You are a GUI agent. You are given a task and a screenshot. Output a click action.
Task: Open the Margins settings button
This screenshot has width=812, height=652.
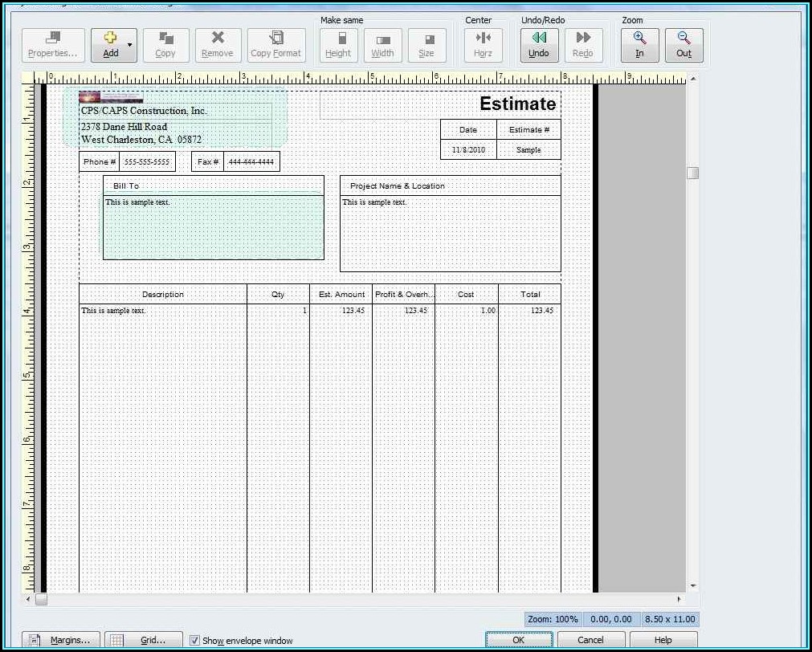[x=61, y=640]
